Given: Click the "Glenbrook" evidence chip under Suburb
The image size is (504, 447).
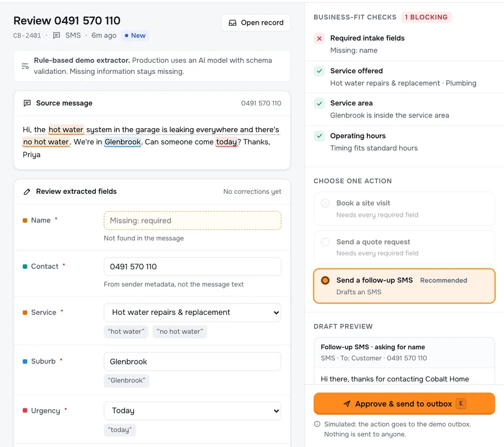Looking at the screenshot, I should 127,380.
